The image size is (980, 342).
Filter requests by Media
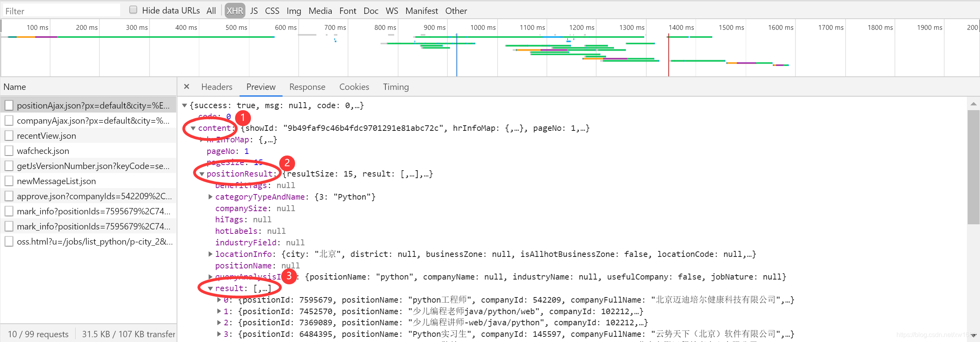(x=320, y=11)
